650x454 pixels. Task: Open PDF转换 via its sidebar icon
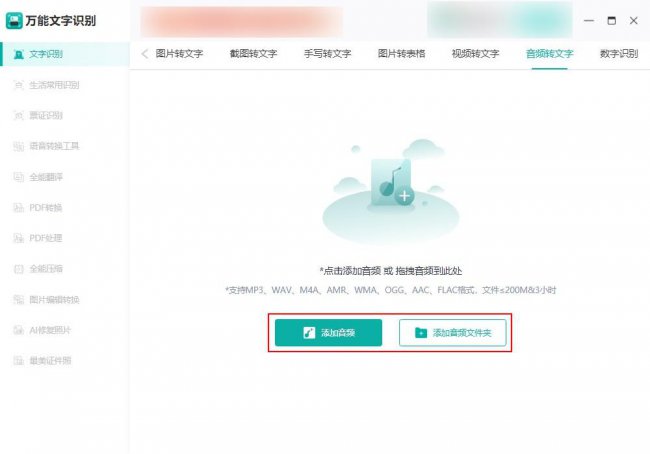coord(19,207)
